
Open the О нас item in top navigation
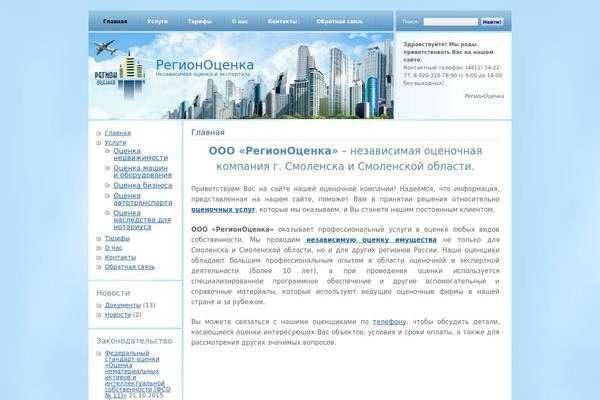pyautogui.click(x=240, y=21)
